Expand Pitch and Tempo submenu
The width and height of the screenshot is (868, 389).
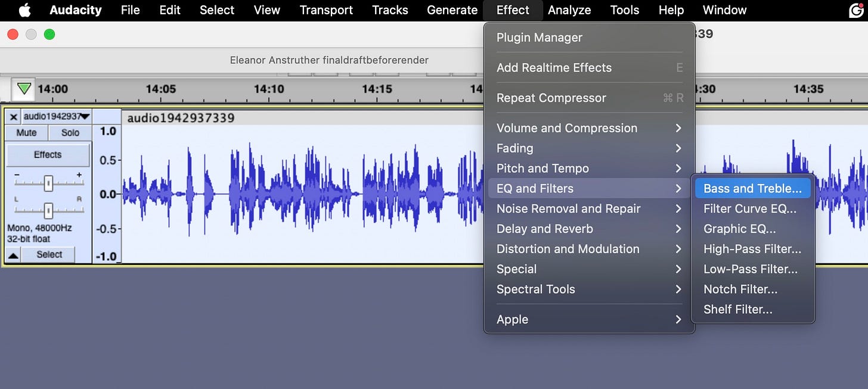589,169
